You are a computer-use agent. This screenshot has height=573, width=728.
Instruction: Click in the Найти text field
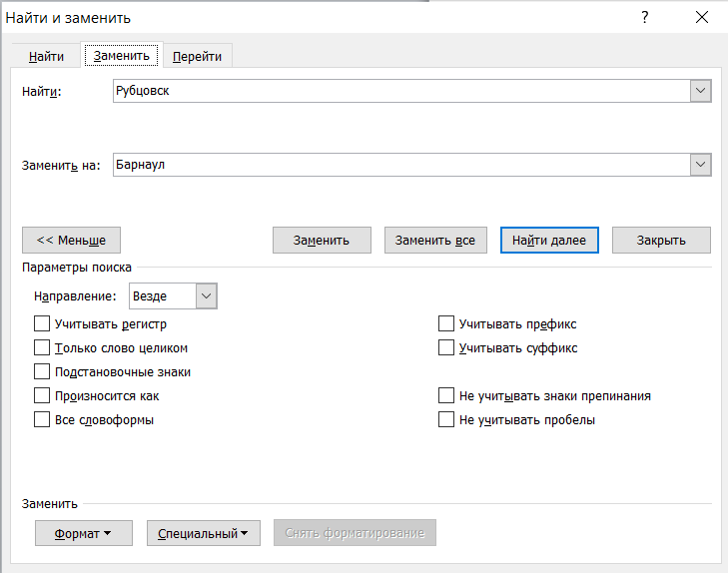click(x=399, y=92)
